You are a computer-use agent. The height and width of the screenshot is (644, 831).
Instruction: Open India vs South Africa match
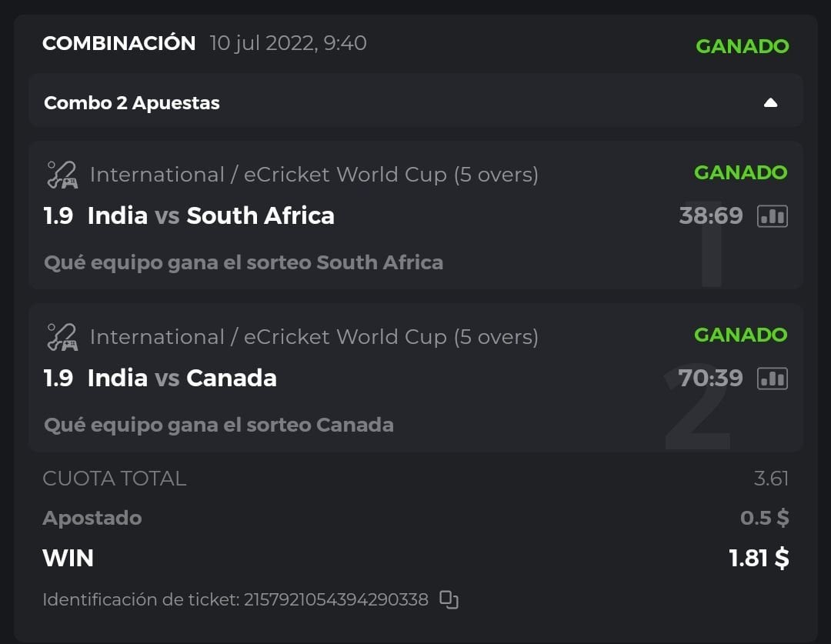coord(211,216)
